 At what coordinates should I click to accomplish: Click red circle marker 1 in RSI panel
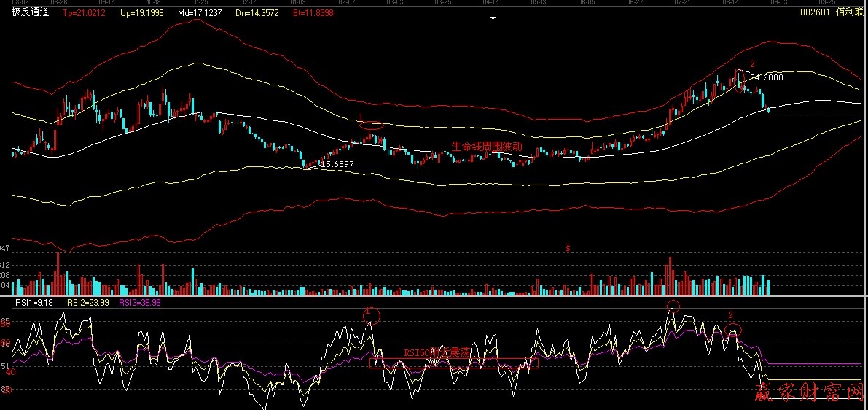coord(372,316)
